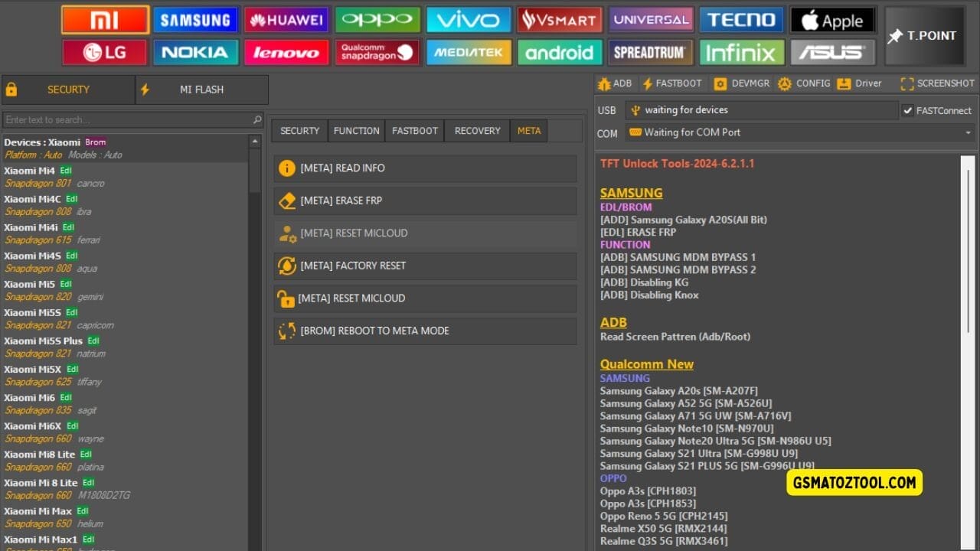
Task: Click the device search input field
Action: (x=122, y=119)
